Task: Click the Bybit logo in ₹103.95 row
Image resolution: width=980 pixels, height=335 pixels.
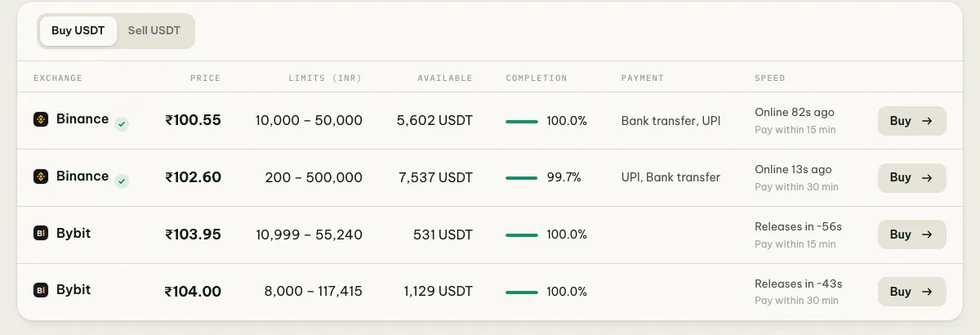Action: (41, 234)
